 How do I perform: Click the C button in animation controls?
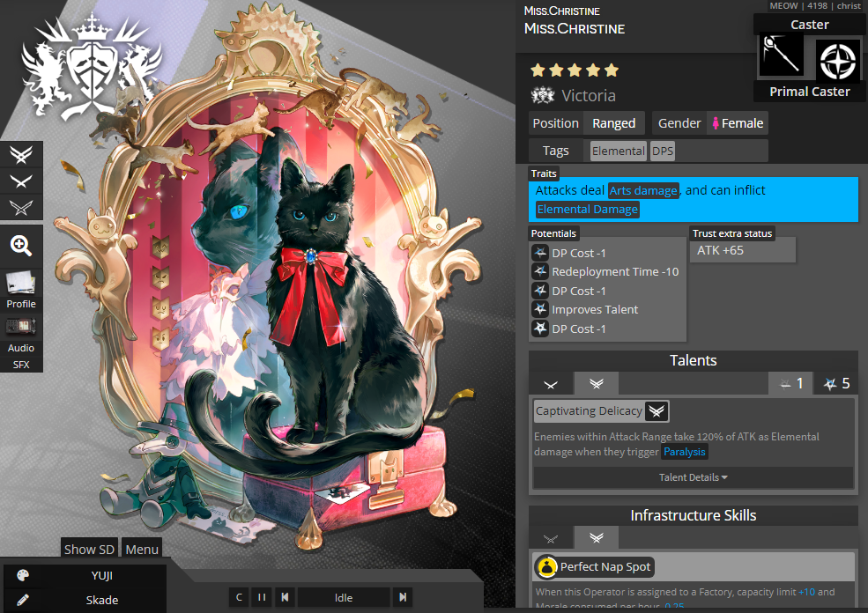(239, 597)
